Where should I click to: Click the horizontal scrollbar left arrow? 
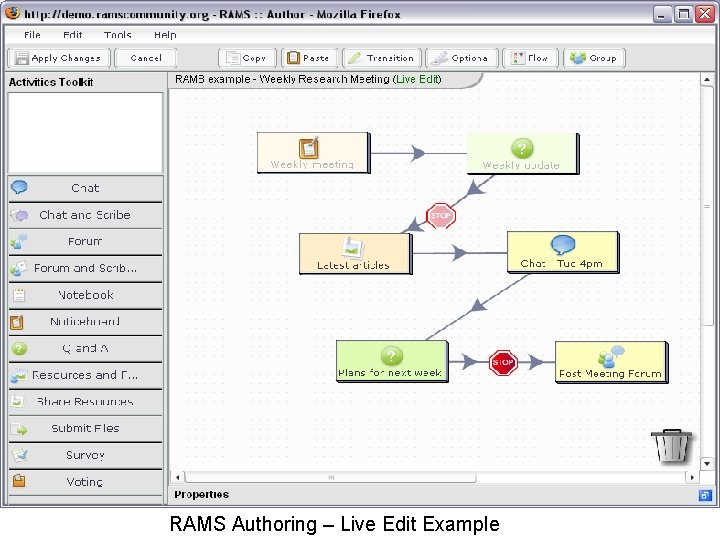click(178, 477)
